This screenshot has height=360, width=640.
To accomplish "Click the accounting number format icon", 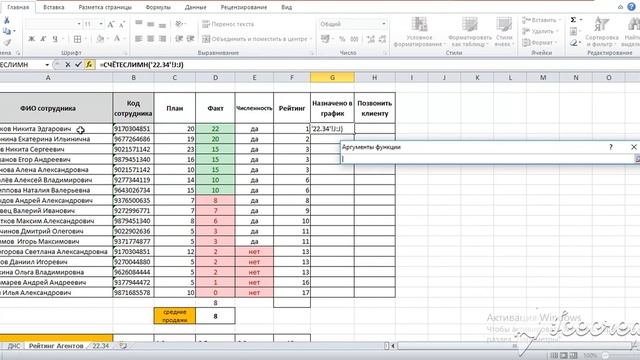I will point(325,39).
